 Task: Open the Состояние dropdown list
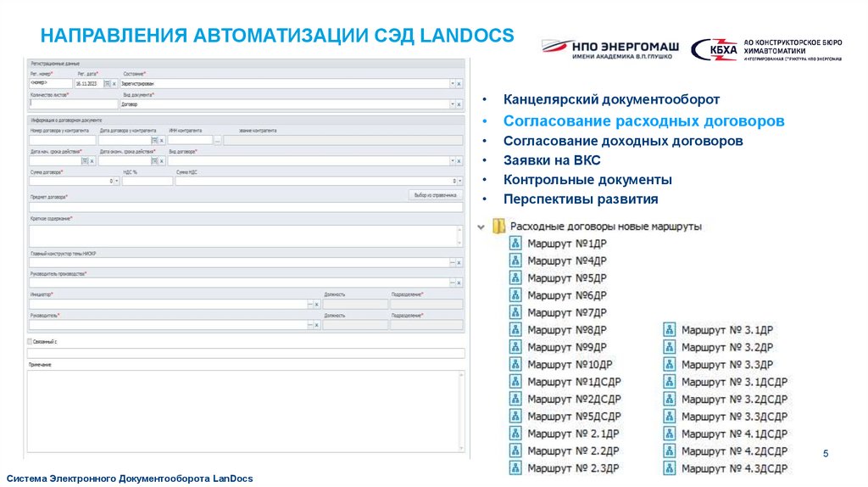[x=452, y=84]
